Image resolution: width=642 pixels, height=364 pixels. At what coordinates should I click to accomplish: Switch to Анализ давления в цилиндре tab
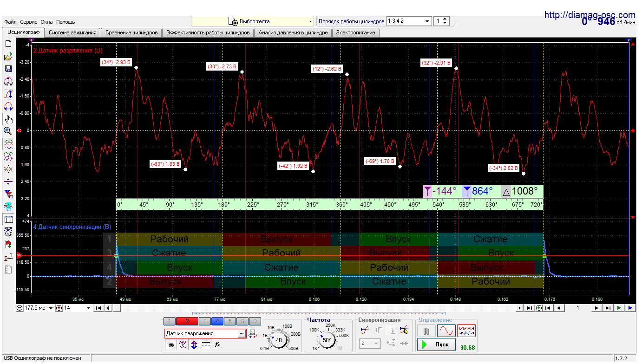click(x=293, y=32)
